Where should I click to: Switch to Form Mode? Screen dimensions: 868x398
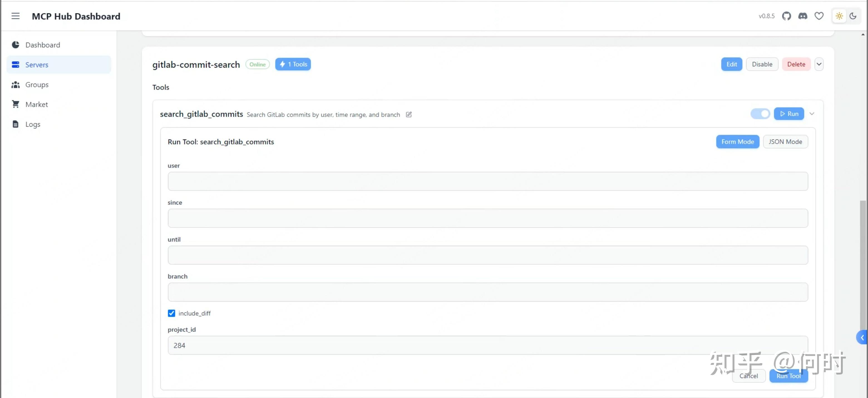click(738, 142)
